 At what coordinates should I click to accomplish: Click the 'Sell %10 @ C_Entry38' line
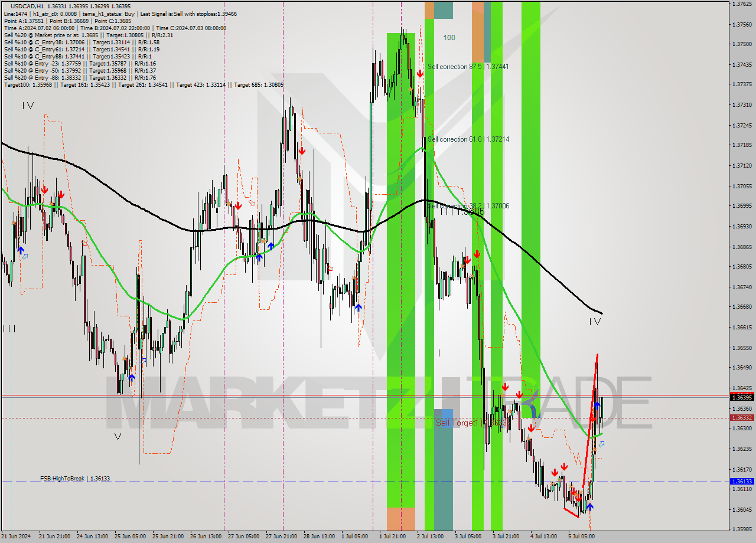(82, 42)
